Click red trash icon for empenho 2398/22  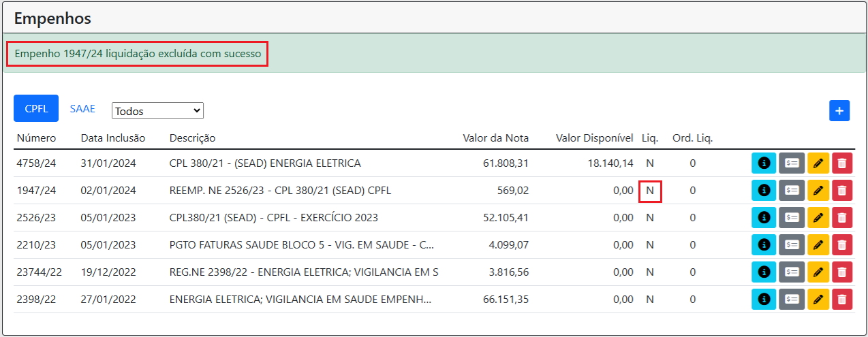coord(841,300)
